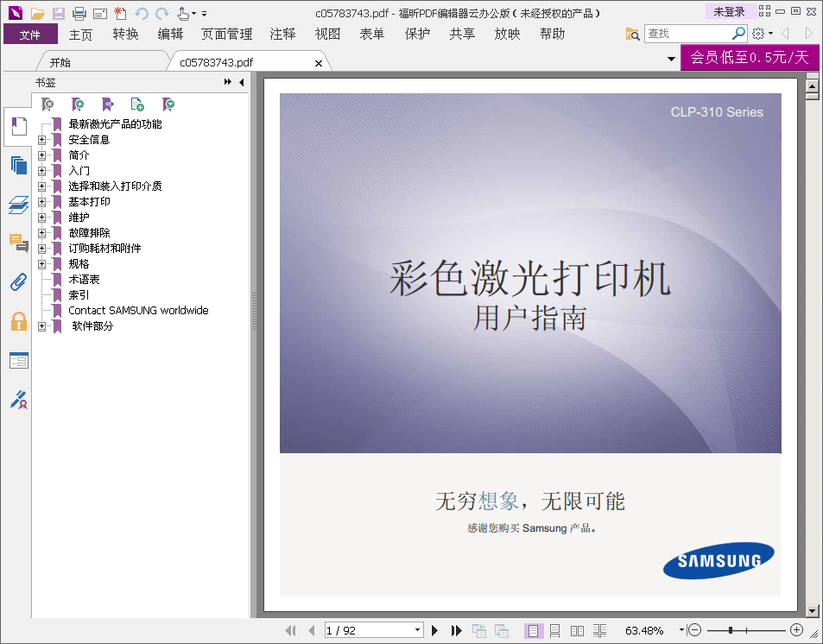The height and width of the screenshot is (644, 823).
Task: Click the vertical scrollbar up arrow
Action: click(812, 85)
